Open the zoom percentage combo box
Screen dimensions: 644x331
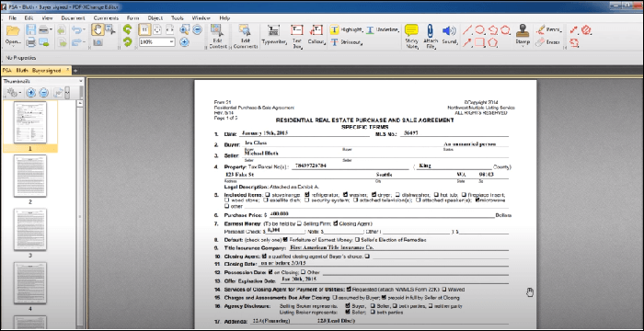pos(157,42)
